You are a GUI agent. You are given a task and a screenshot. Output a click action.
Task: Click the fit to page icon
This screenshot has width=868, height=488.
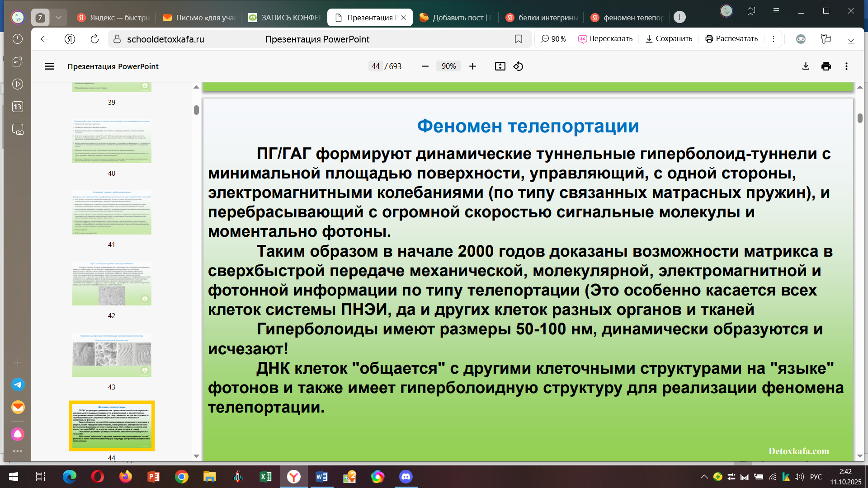500,66
